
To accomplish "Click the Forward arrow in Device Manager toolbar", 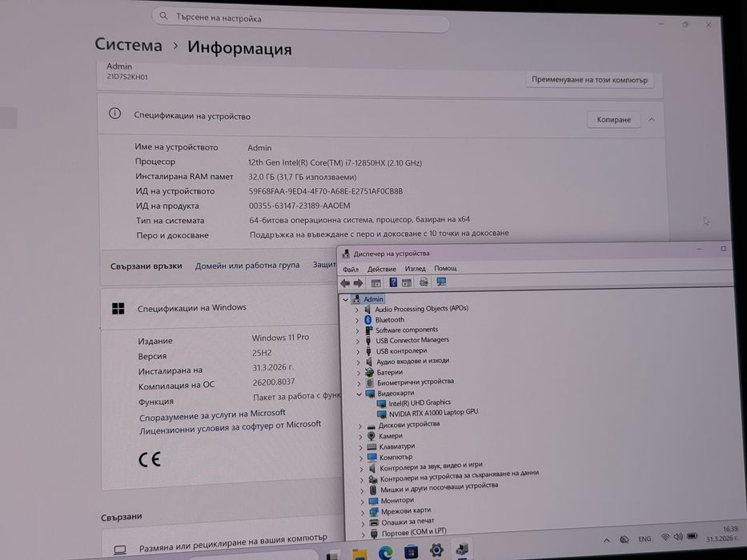I will click(x=358, y=283).
